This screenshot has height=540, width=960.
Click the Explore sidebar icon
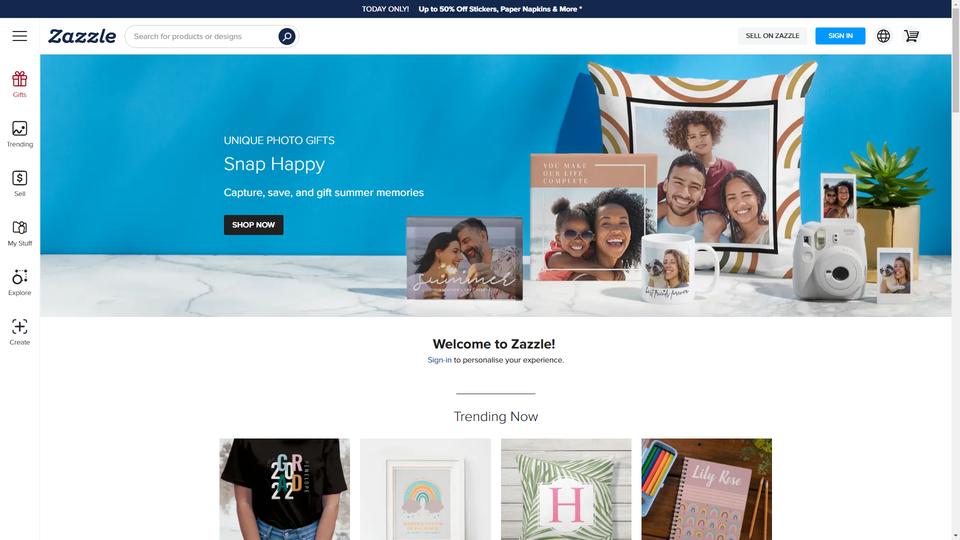(20, 283)
